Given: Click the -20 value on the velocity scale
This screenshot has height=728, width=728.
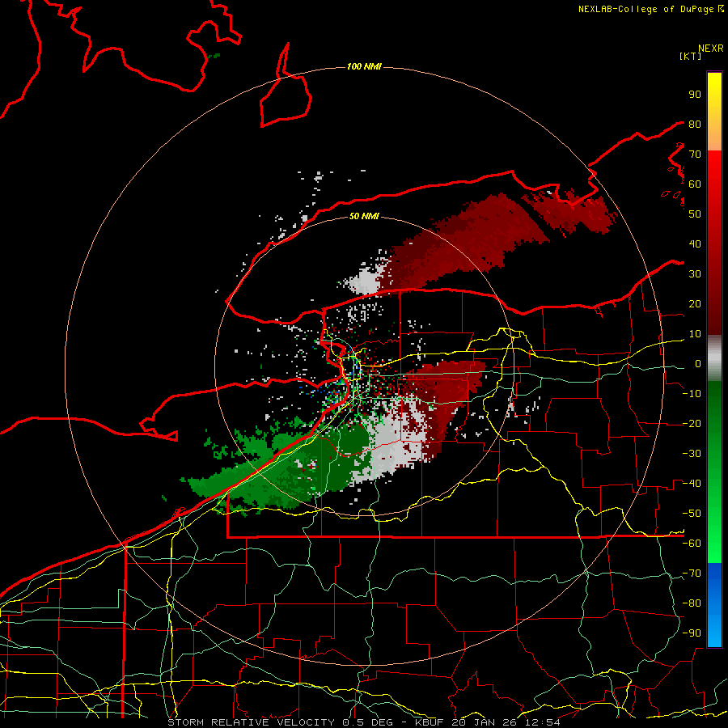Looking at the screenshot, I should point(692,424).
